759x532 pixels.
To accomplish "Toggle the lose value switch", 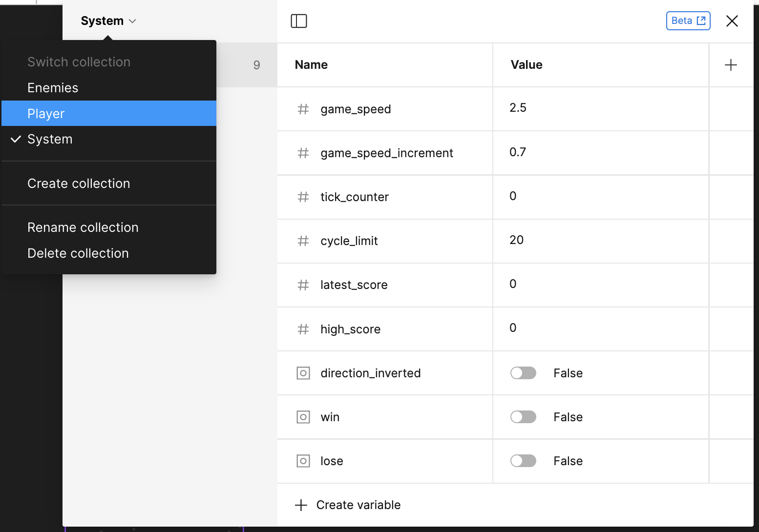I will [523, 461].
